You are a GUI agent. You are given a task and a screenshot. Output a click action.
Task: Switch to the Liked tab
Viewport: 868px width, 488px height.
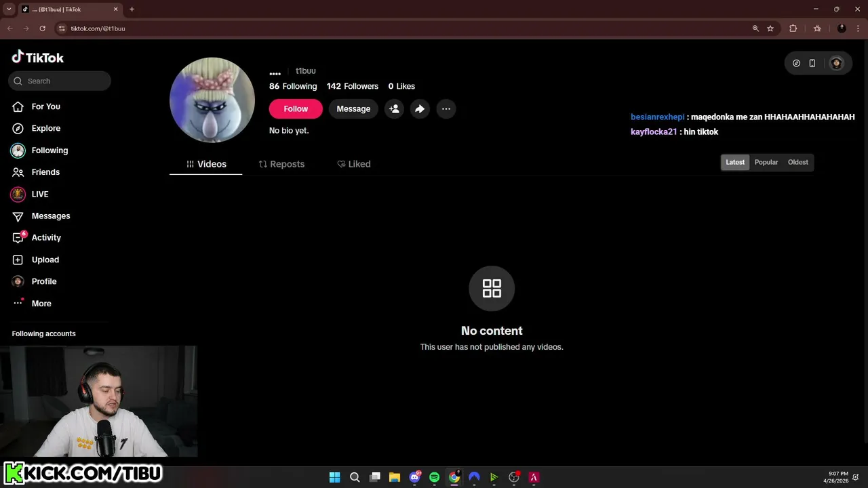click(354, 164)
